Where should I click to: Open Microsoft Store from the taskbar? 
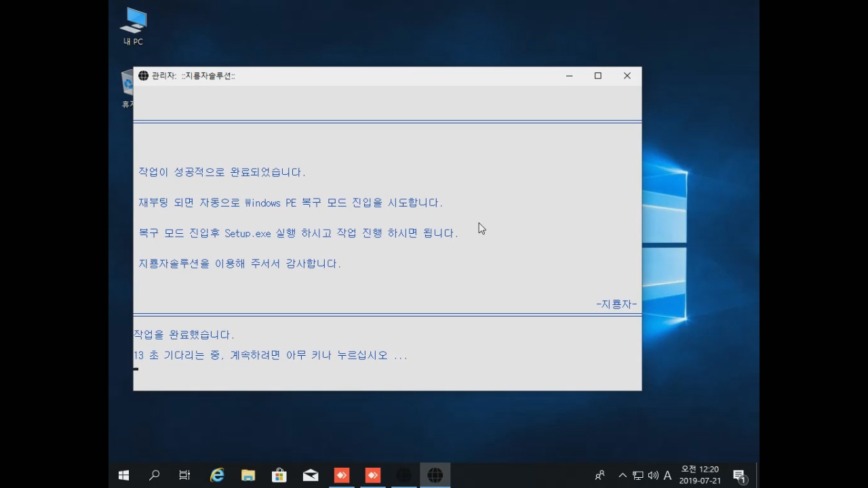(x=279, y=476)
